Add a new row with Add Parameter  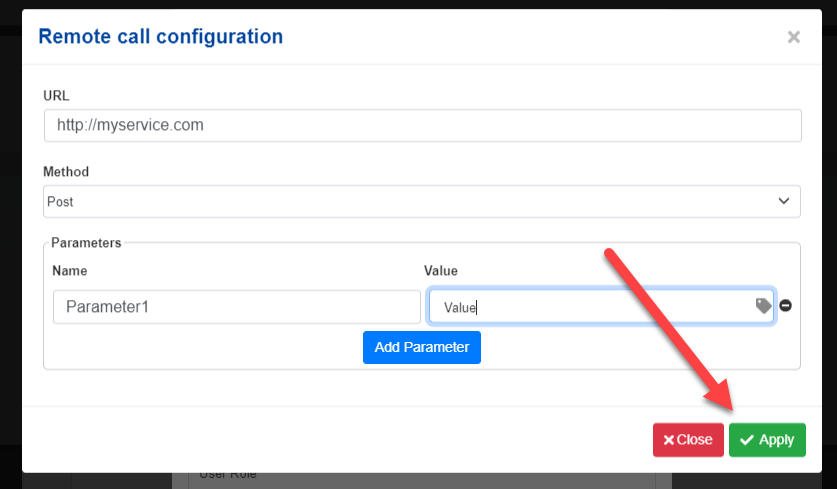pyautogui.click(x=422, y=348)
